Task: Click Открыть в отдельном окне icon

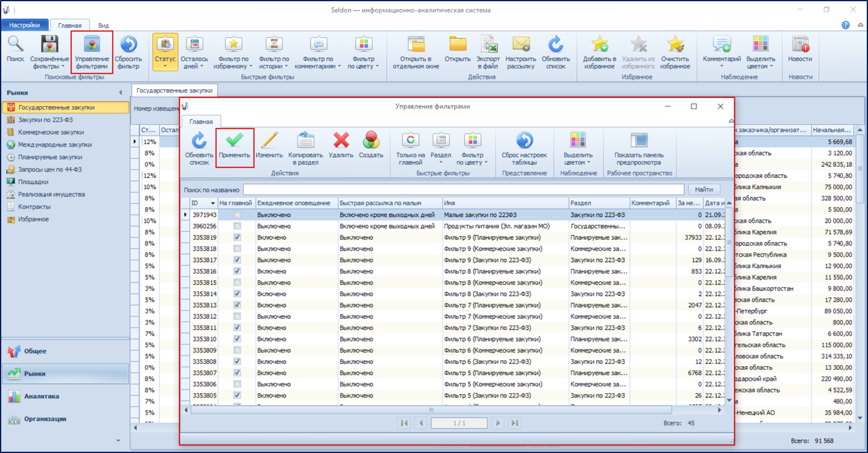Action: 416,44
